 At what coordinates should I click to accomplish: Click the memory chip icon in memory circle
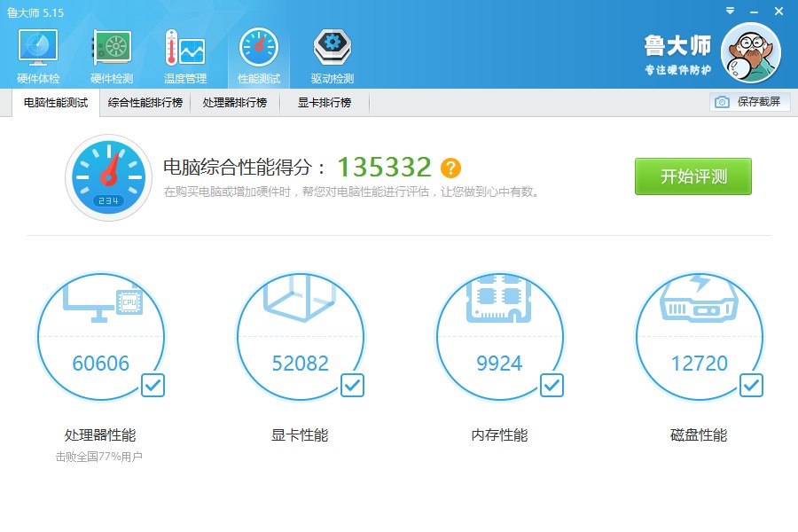(x=499, y=299)
